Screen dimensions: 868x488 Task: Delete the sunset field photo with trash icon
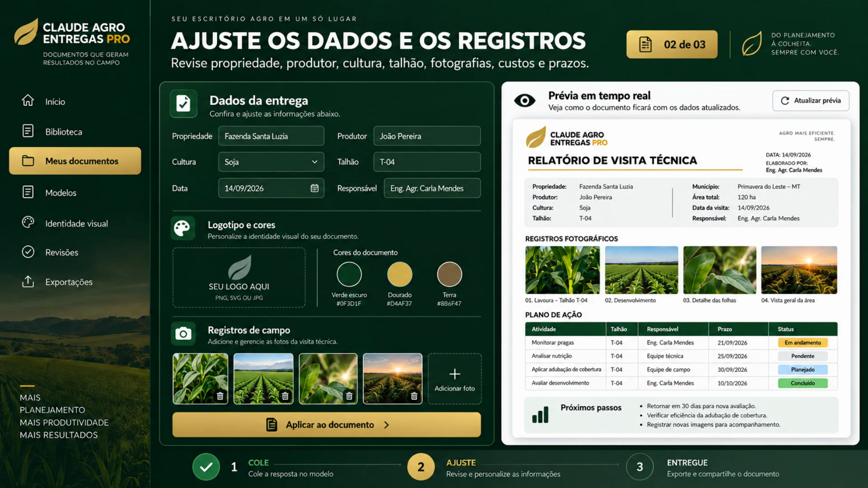coord(414,396)
